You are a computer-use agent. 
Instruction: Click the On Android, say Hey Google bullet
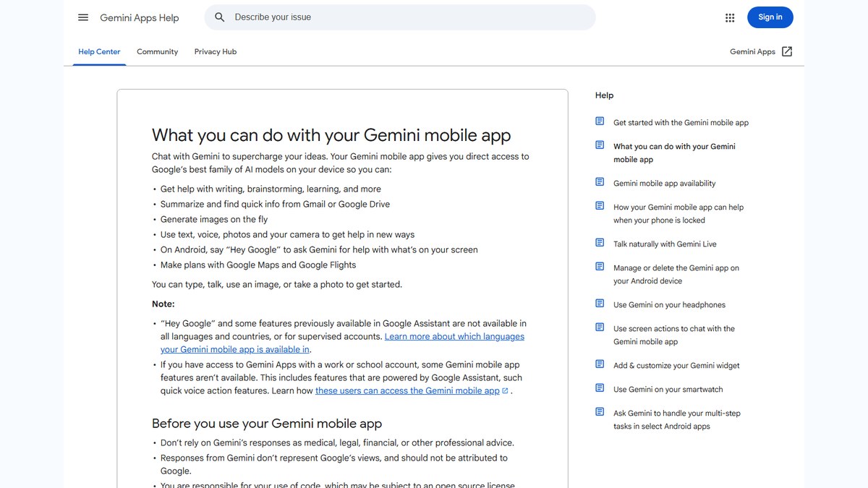pyautogui.click(x=319, y=250)
